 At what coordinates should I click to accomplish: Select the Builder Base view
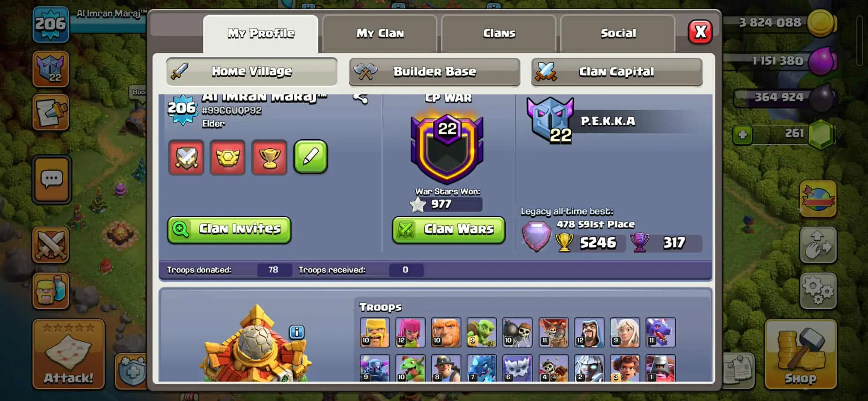[434, 72]
